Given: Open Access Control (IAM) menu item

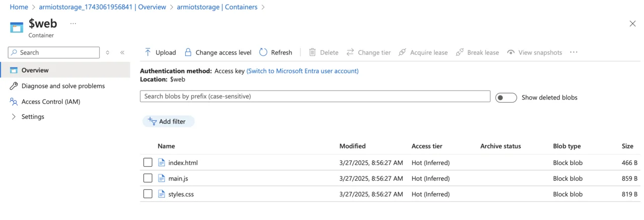Looking at the screenshot, I should pyautogui.click(x=50, y=102).
